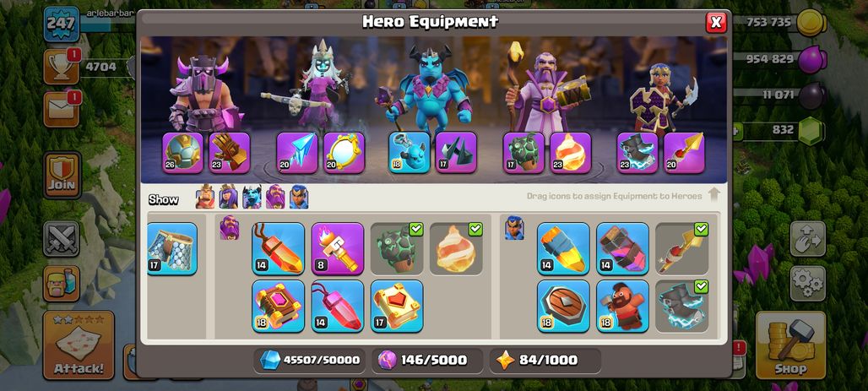The image size is (868, 391).
Task: Choose the Hog Rider Puppet equipment
Action: click(622, 306)
